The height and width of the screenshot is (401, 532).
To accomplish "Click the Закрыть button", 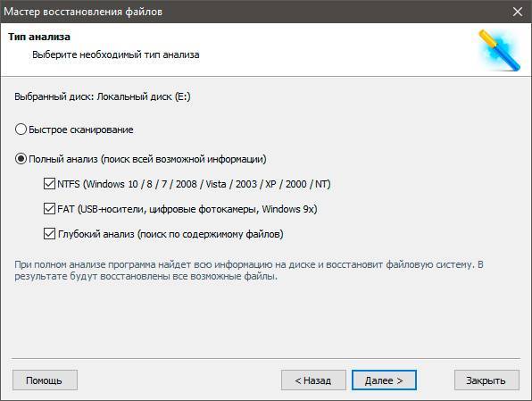I will 486,380.
